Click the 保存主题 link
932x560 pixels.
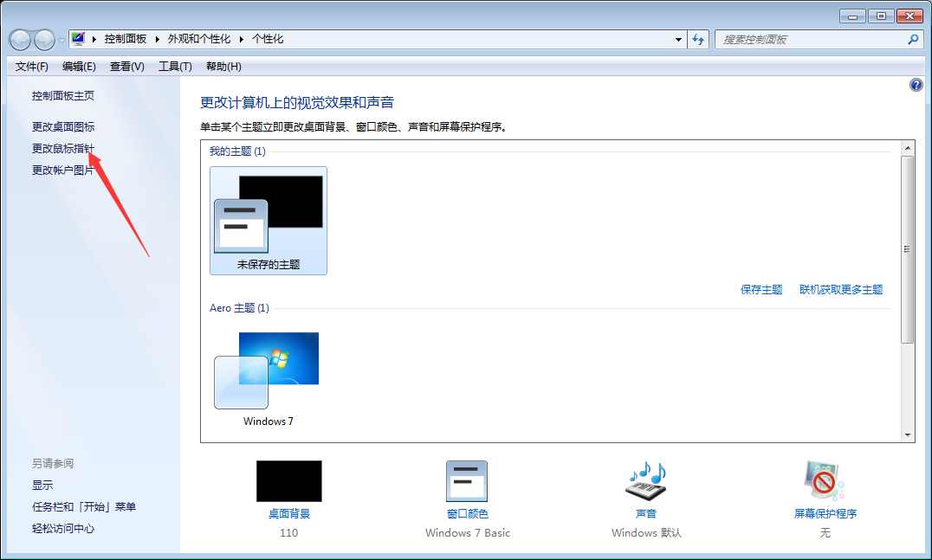[760, 289]
